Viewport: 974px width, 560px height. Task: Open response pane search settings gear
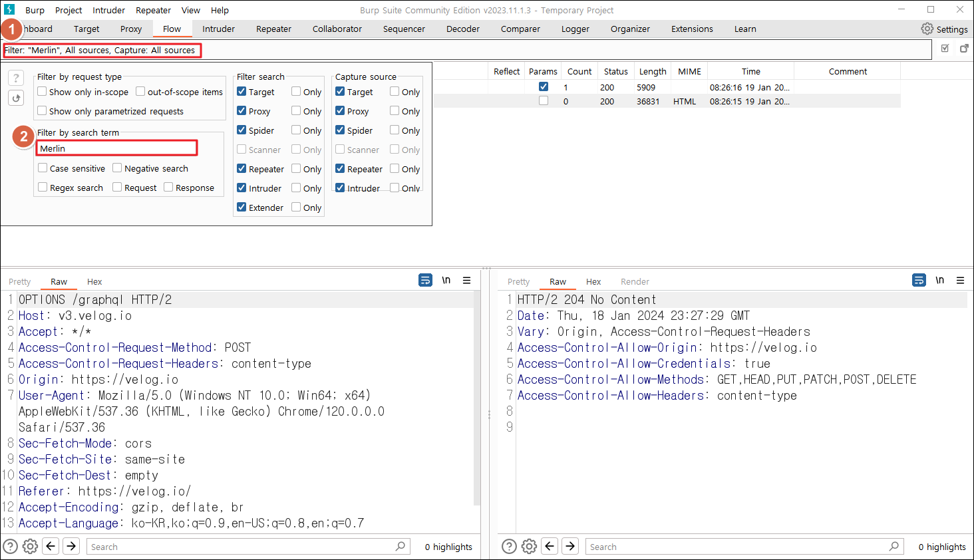click(529, 547)
